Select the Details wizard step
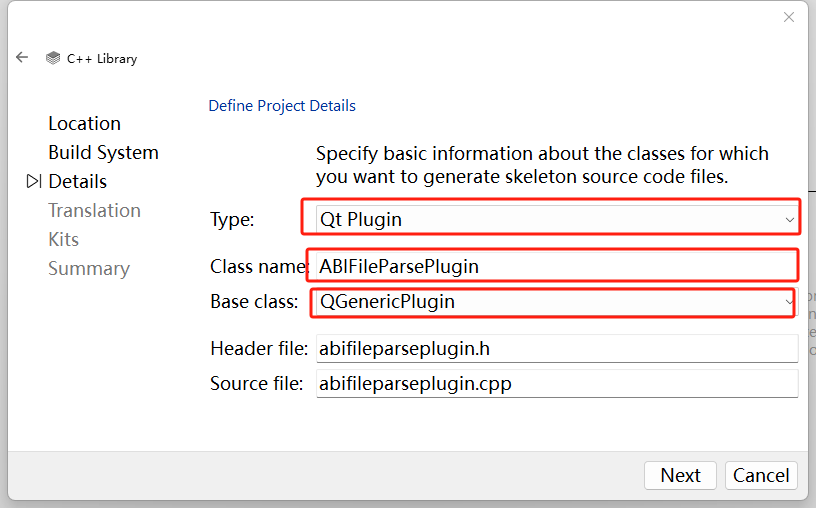 (x=78, y=182)
